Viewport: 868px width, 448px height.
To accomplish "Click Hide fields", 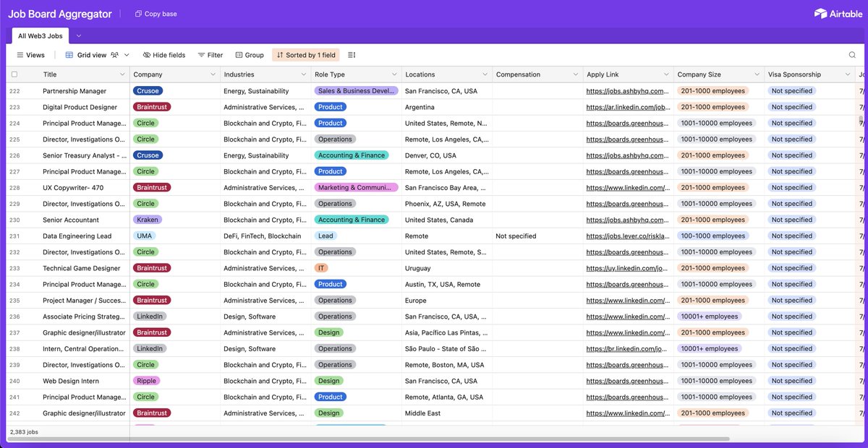I will [164, 55].
